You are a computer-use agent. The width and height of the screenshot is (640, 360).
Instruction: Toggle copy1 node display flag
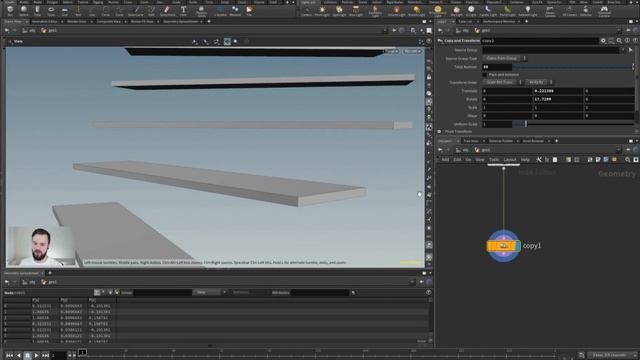coord(518,246)
